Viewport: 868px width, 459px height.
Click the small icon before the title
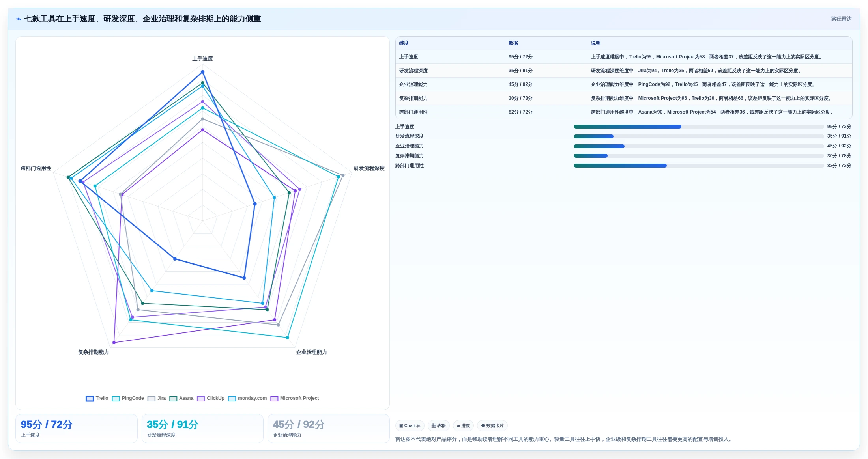coord(19,19)
